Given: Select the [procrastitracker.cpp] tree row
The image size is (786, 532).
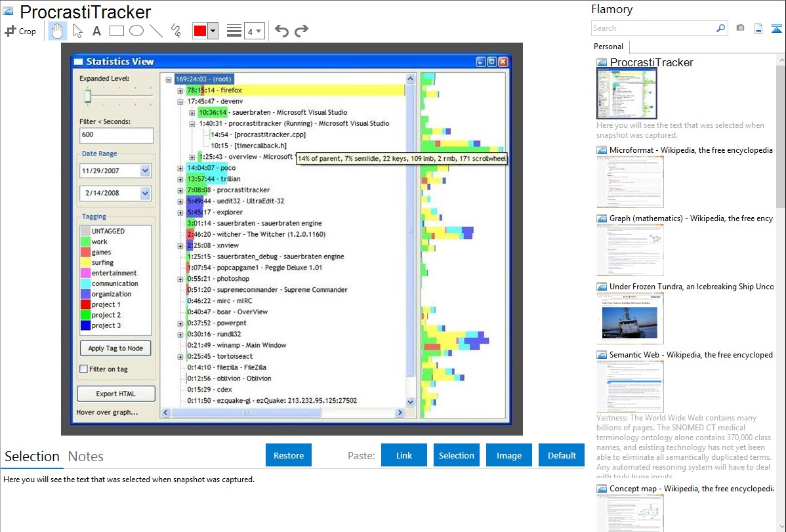Looking at the screenshot, I should (258, 134).
